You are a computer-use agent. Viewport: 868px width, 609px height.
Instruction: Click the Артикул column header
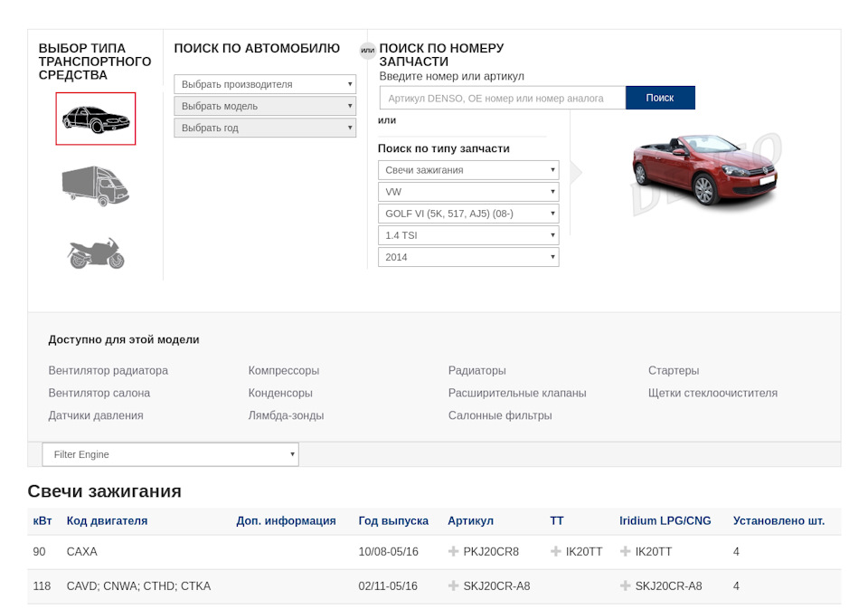click(x=470, y=521)
